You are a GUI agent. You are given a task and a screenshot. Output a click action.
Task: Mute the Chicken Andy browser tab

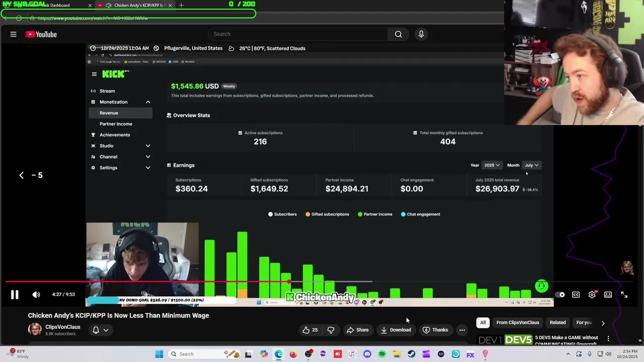[108, 5]
